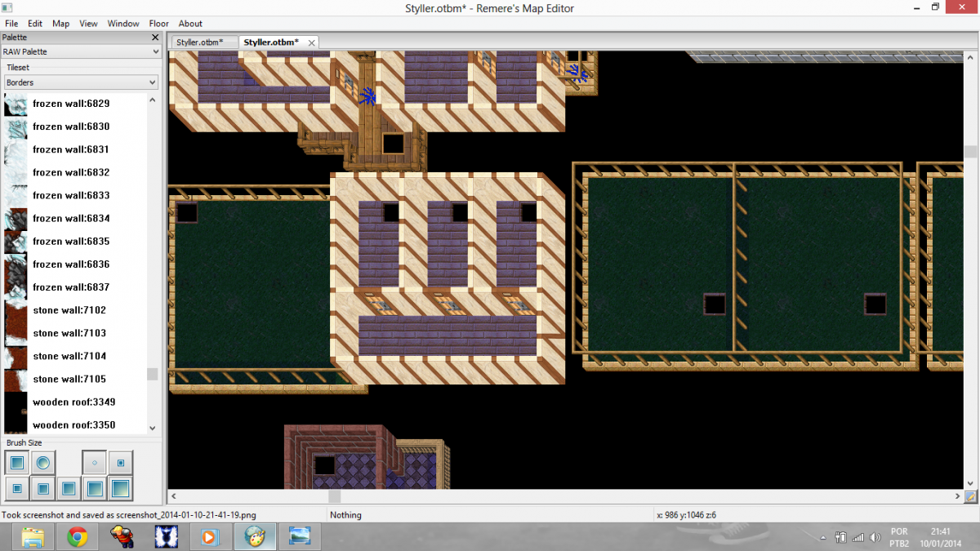Open the white-winged icon taskbar app

coord(167,537)
